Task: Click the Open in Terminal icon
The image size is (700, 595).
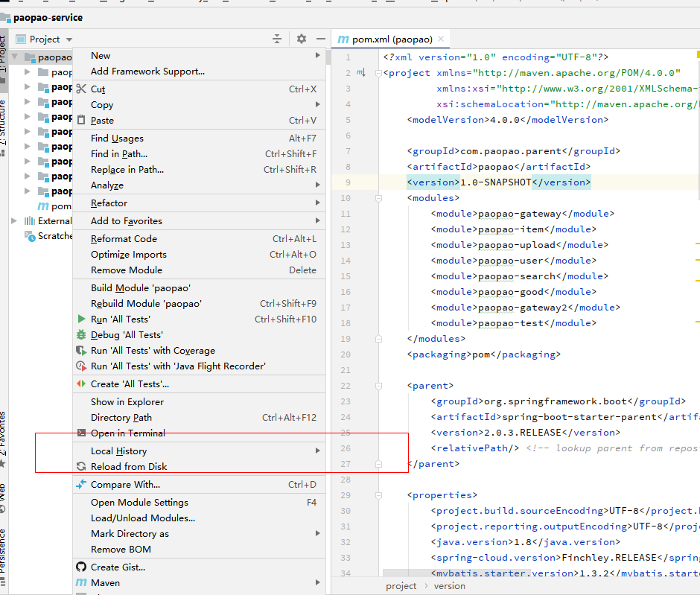Action: coord(81,433)
